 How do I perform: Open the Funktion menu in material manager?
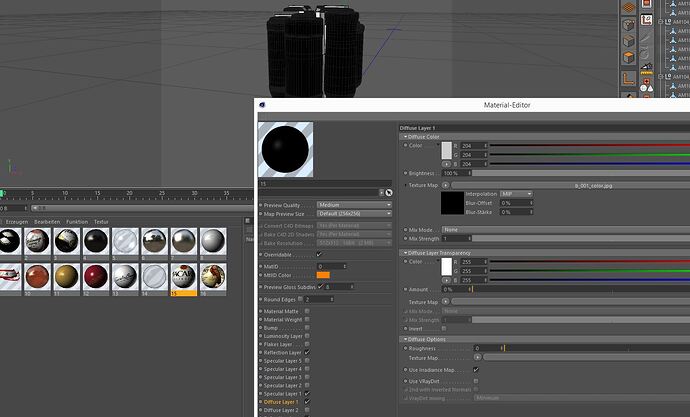pyautogui.click(x=77, y=222)
